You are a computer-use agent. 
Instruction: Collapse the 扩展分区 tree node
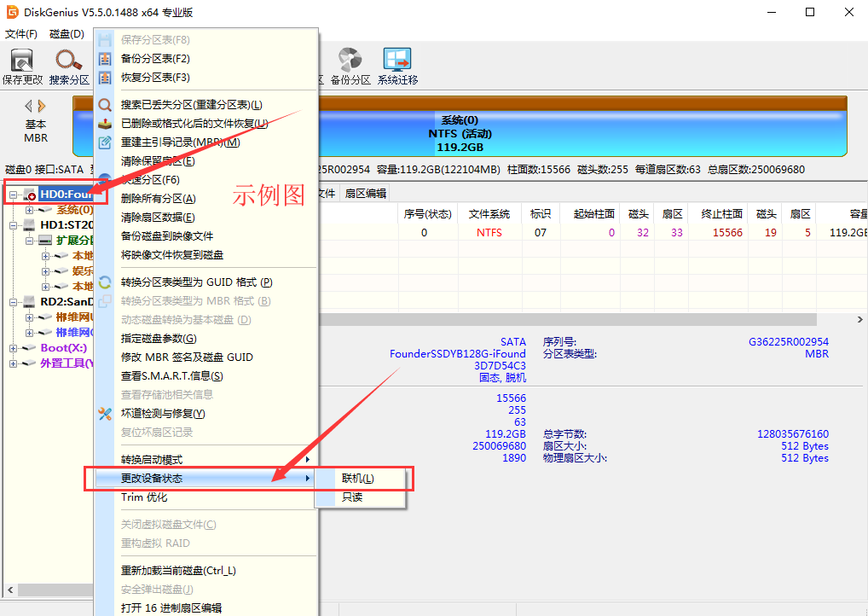30,241
